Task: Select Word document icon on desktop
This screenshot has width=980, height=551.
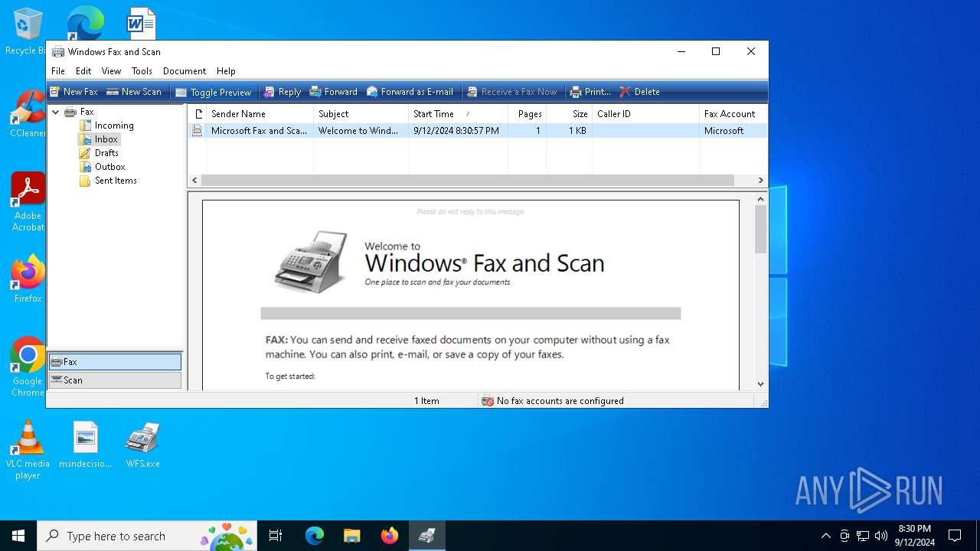Action: (x=141, y=23)
